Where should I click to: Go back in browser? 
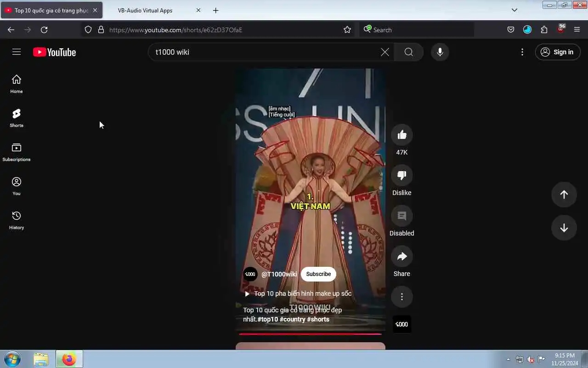pos(11,30)
